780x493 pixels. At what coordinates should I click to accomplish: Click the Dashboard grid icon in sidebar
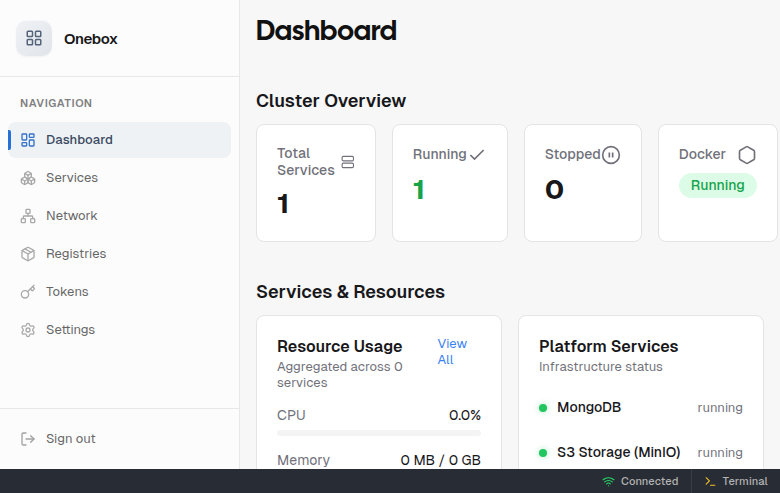tap(28, 140)
